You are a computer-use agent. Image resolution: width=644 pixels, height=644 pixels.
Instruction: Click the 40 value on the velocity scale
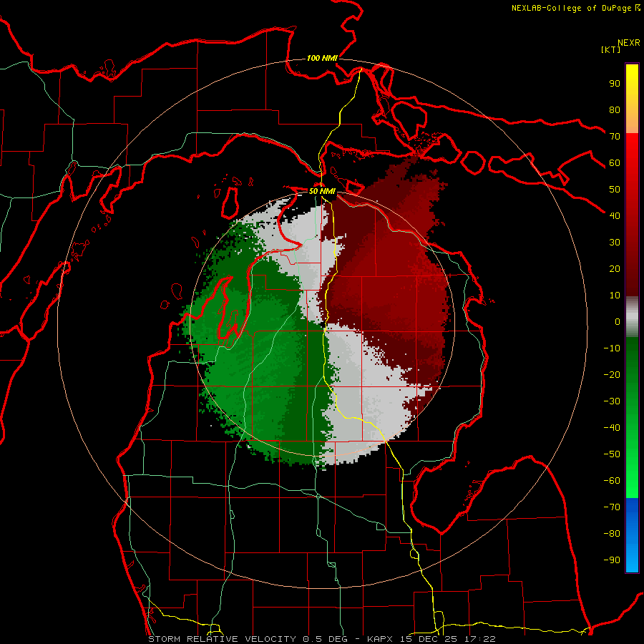(615, 215)
